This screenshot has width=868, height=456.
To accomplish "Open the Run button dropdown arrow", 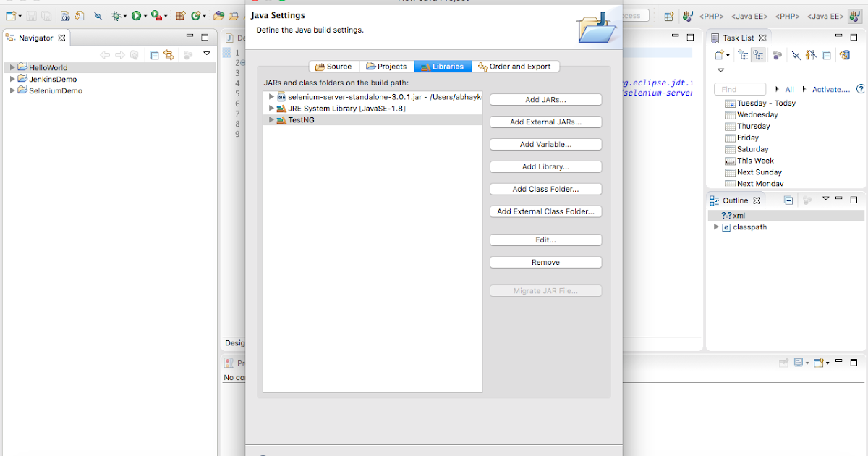I will (145, 15).
